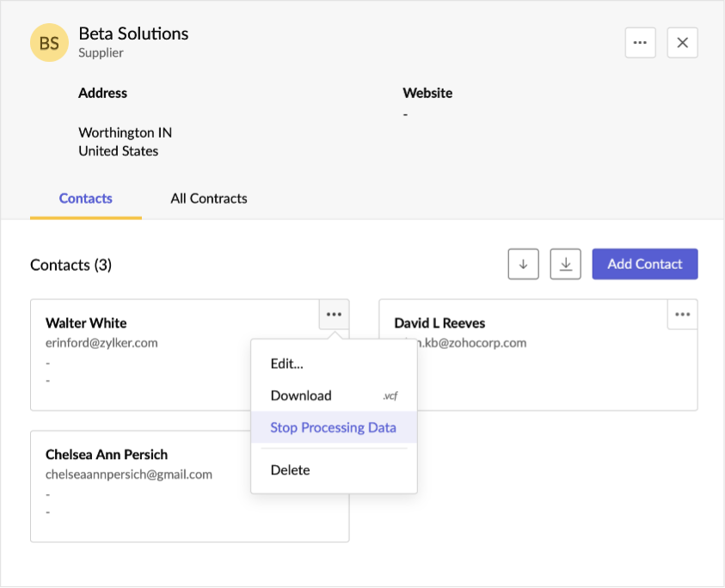Open Beta Solutions header more-options menu
The image size is (725, 588).
(x=640, y=43)
